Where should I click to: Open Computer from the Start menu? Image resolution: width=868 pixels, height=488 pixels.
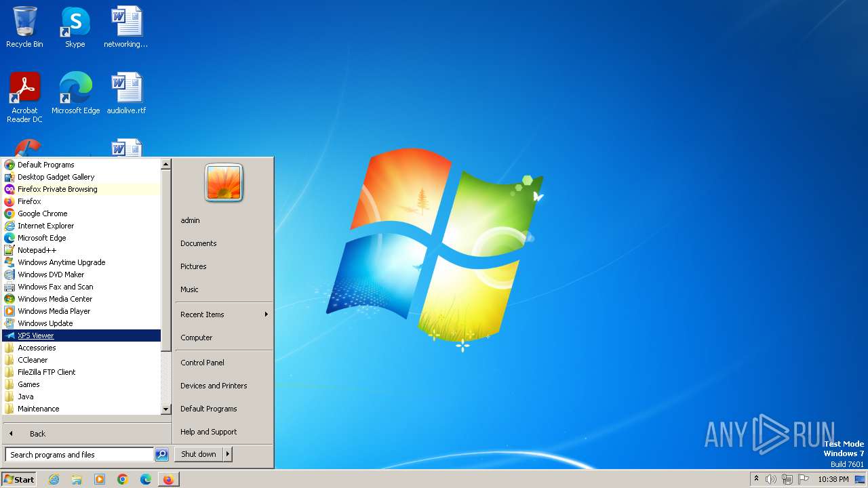[x=224, y=338]
